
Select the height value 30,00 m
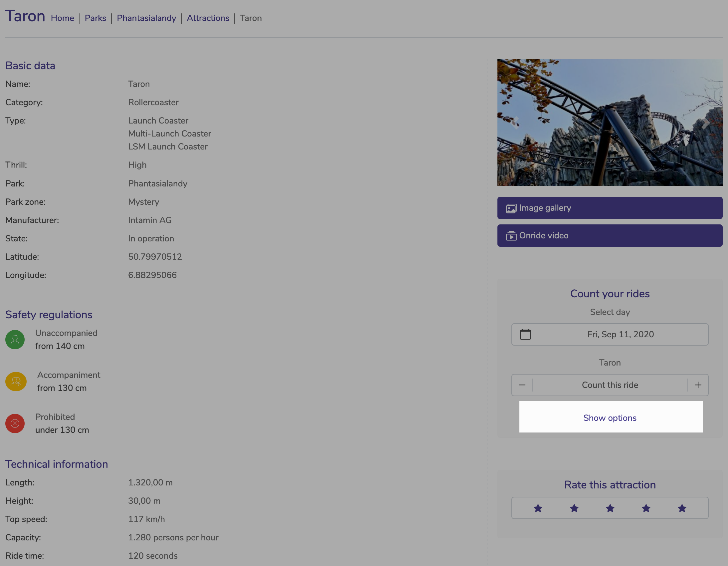pyautogui.click(x=144, y=501)
